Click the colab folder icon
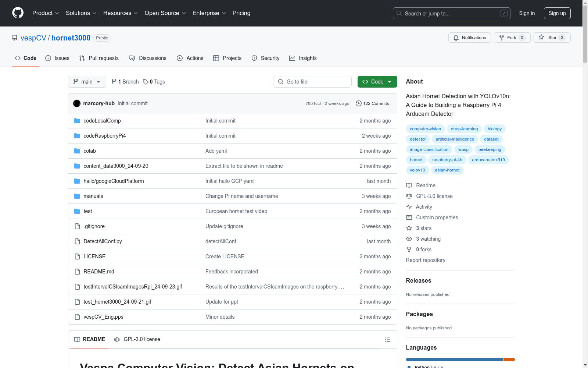This screenshot has width=588, height=368. point(77,151)
